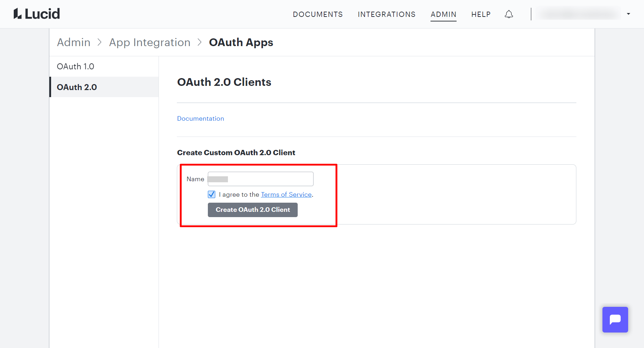Click the OAuth 2.0 Clients heading
The image size is (644, 348).
click(224, 82)
